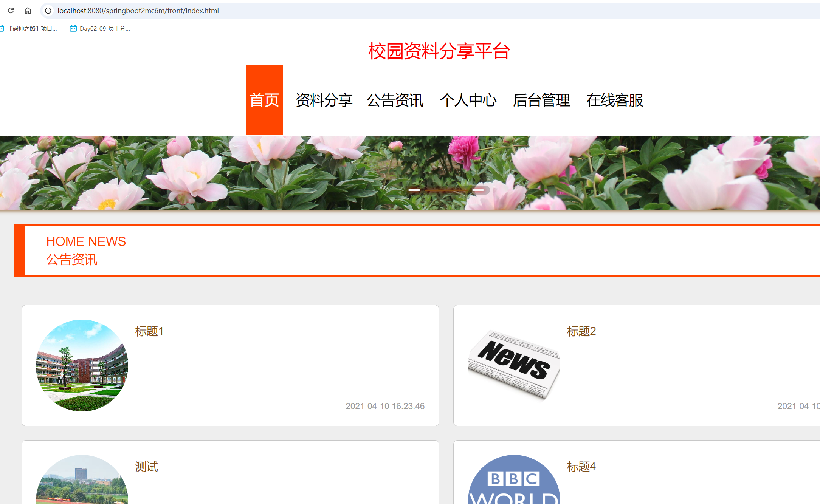Open the BBC World thumbnail for 标题4
The image size is (820, 504).
(x=514, y=482)
